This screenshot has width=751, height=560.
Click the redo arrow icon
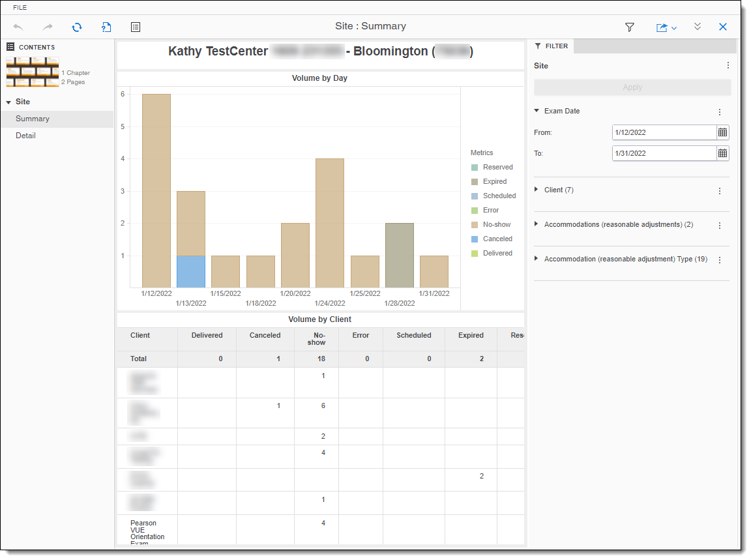click(x=48, y=27)
